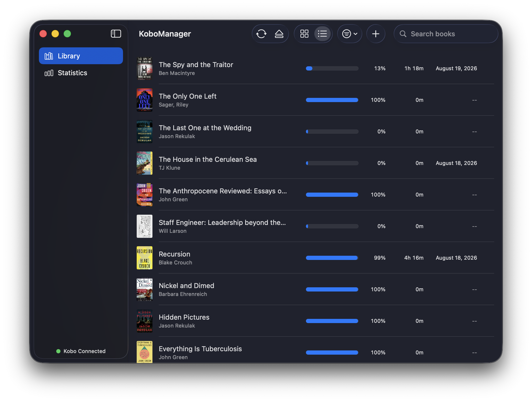
Task: Open the Library section
Action: (81, 56)
